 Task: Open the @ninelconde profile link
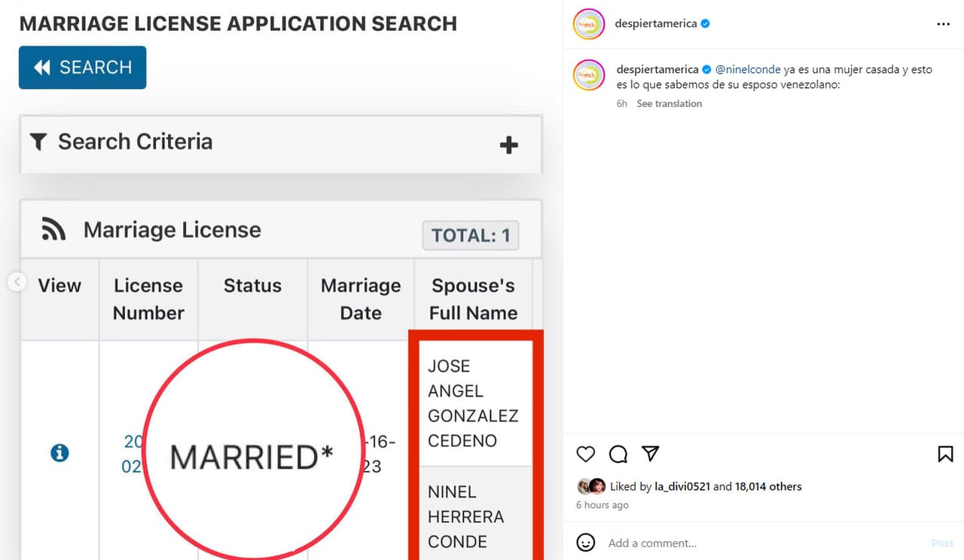coord(748,68)
